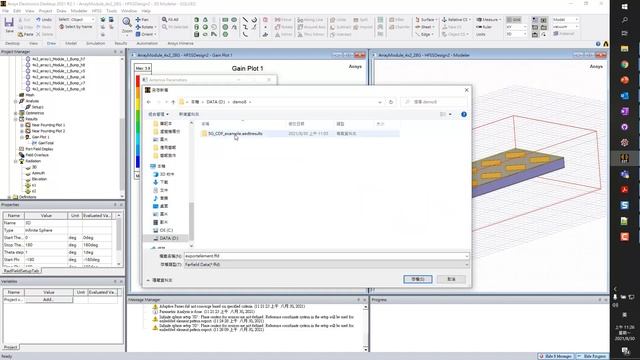Click the Save icon in the ribbon
The height and width of the screenshot is (360, 640).
click(x=9, y=24)
